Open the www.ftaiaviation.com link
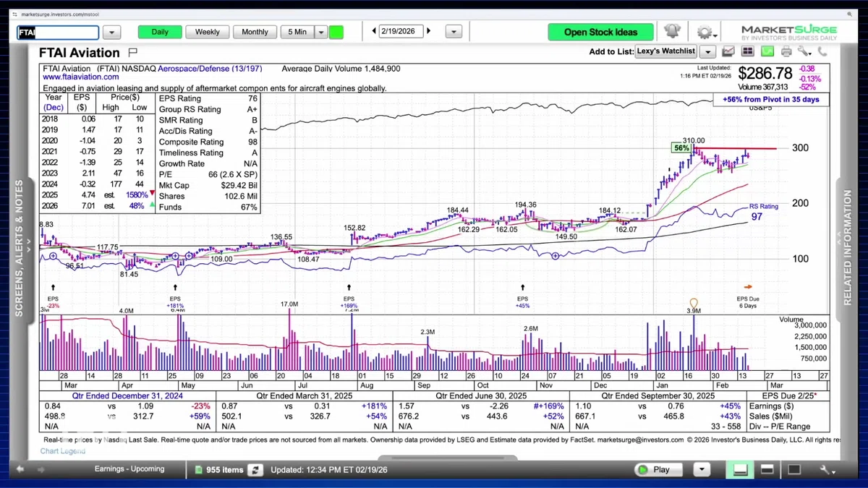This screenshot has width=868, height=488. [x=81, y=77]
